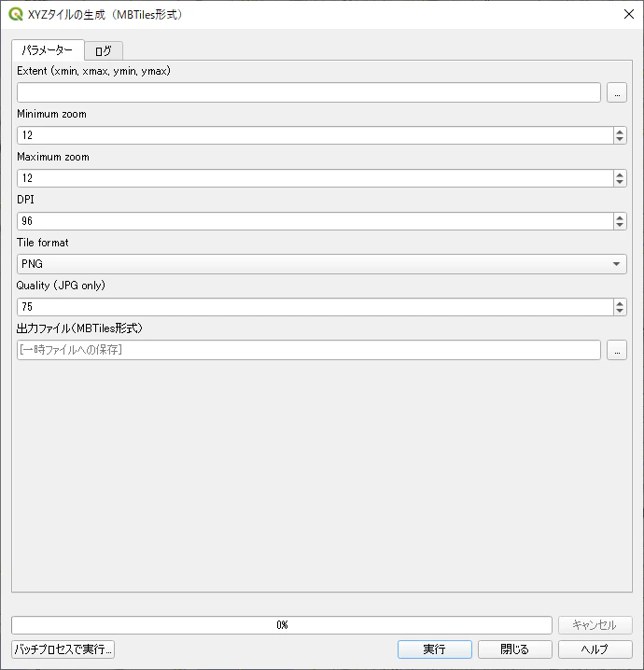
Task: Click the Minimum zoom value field
Action: [315, 135]
